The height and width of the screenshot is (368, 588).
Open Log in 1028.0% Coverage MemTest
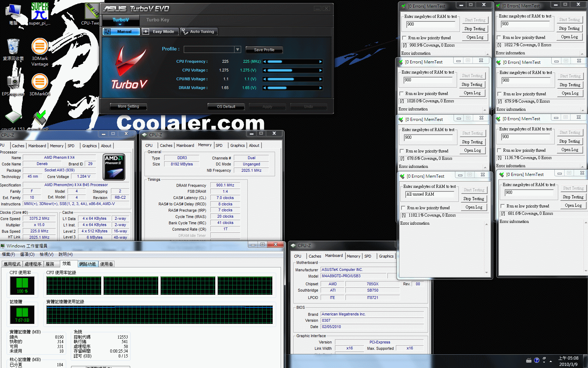tap(472, 93)
